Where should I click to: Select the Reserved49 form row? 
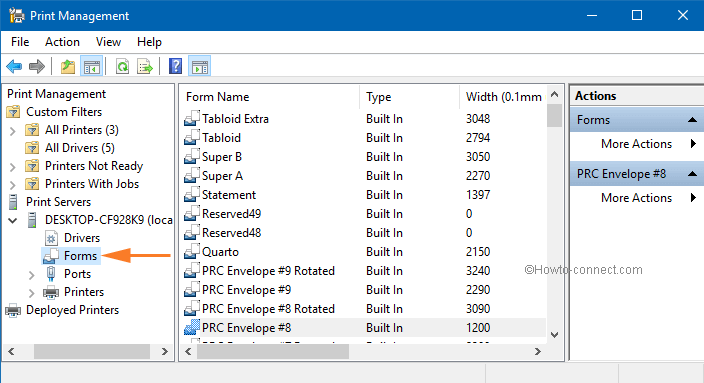364,214
